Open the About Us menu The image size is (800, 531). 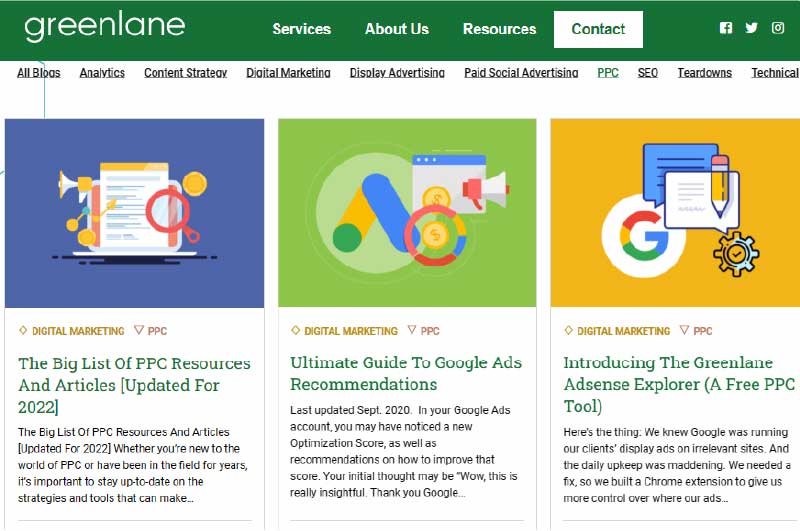click(x=397, y=29)
